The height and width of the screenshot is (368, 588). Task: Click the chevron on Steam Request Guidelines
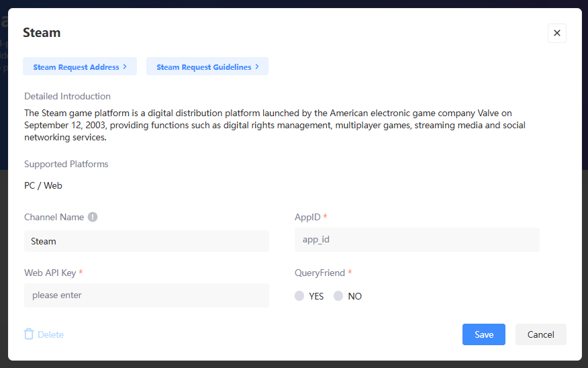[x=257, y=66]
